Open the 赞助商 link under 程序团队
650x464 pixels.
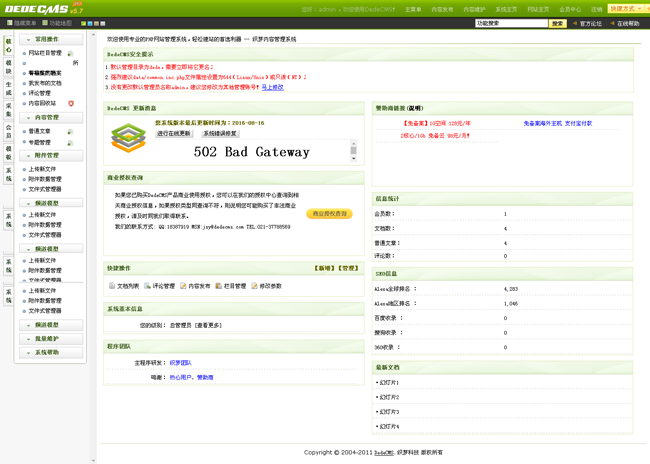205,377
